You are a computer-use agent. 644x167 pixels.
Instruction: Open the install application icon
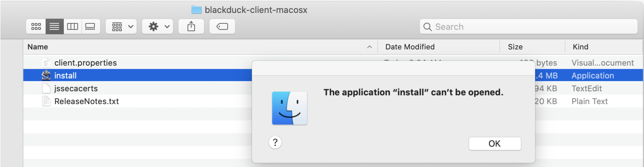(x=46, y=75)
